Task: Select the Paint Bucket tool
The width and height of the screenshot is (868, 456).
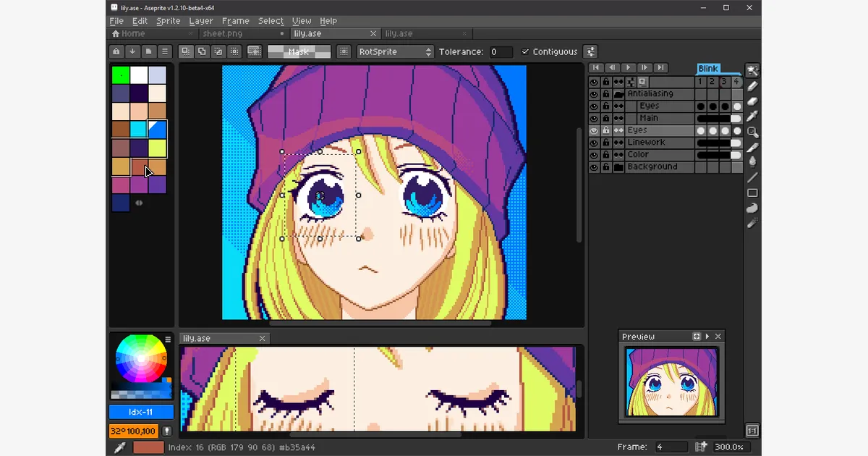Action: tap(752, 162)
